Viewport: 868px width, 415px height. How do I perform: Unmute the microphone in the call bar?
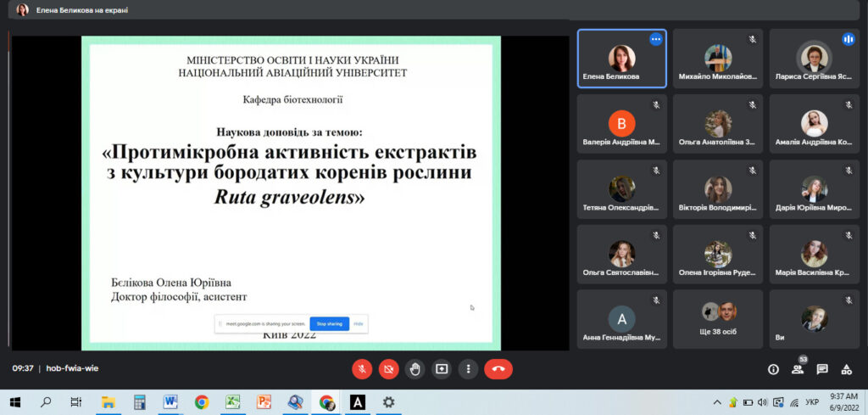tap(362, 369)
